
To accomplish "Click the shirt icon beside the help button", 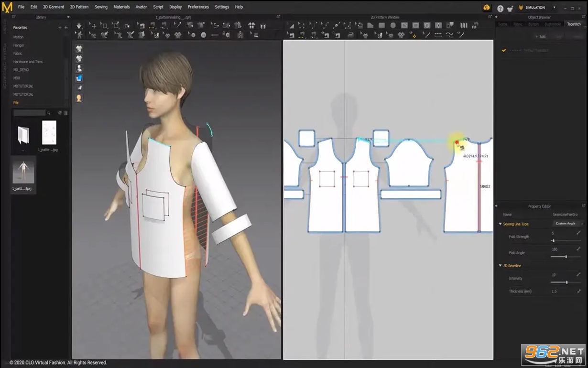I will 510,8.
